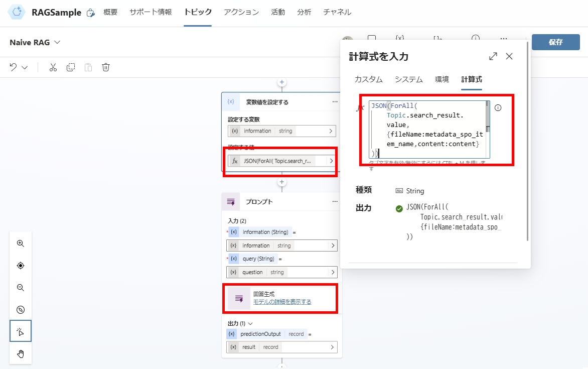Click the 保存 button
This screenshot has height=369, width=588.
tap(555, 42)
